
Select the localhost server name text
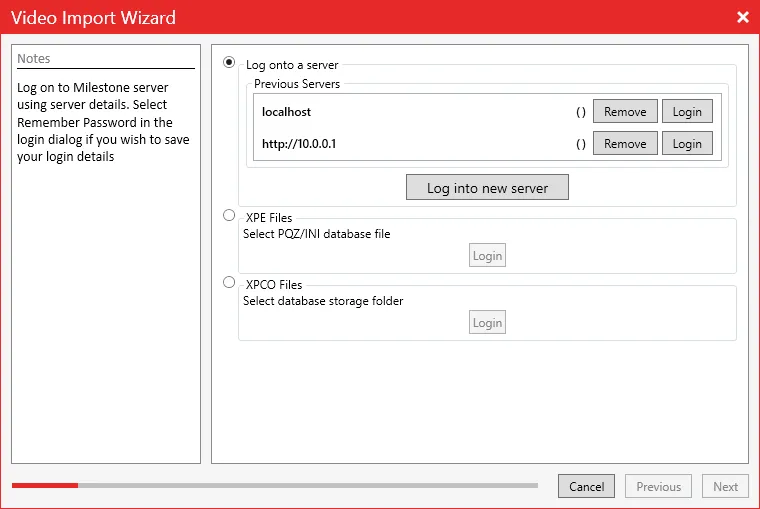click(x=286, y=112)
